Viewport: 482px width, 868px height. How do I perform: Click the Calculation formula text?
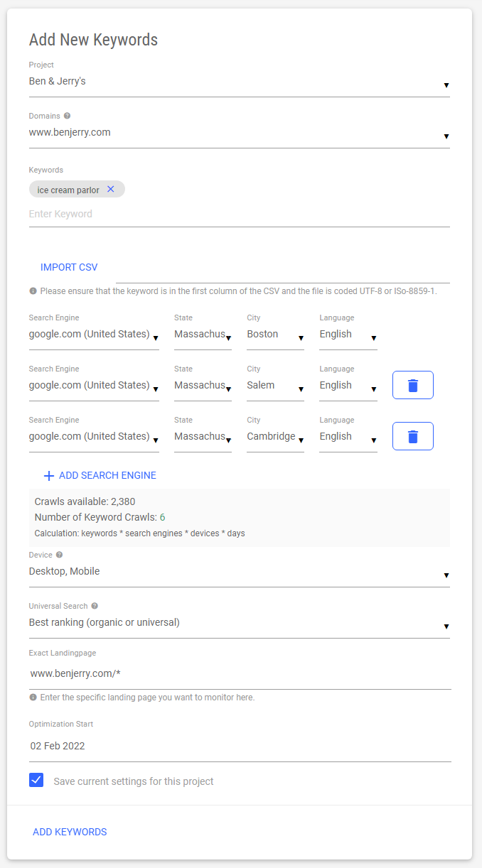click(139, 533)
